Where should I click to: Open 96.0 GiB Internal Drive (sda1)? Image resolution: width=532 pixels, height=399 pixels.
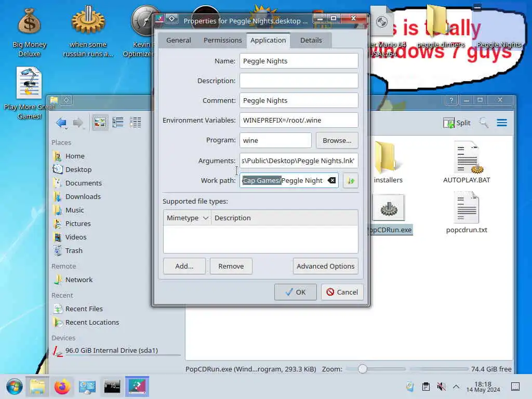111,350
